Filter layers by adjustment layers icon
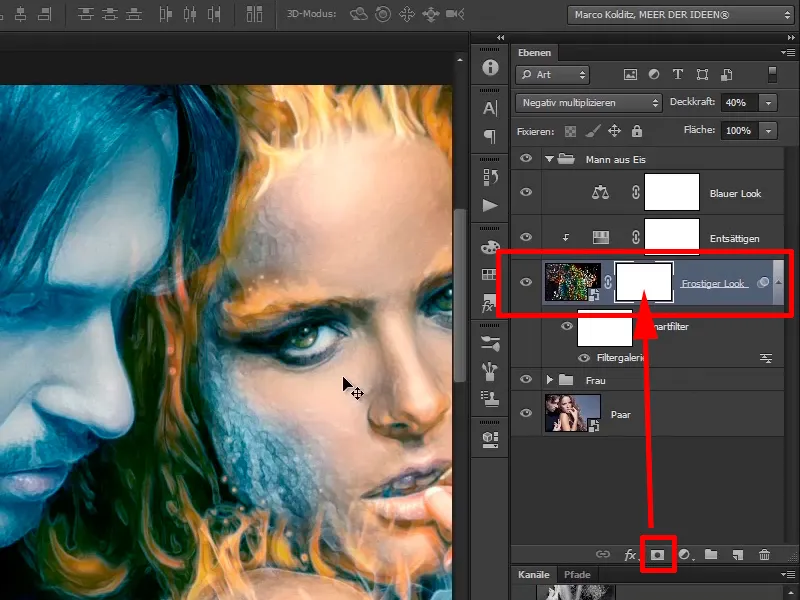Screen dimensions: 800x600 [654, 74]
